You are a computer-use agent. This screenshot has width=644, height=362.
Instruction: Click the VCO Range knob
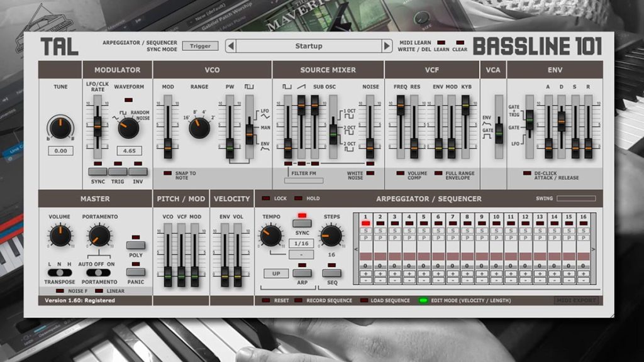point(199,128)
